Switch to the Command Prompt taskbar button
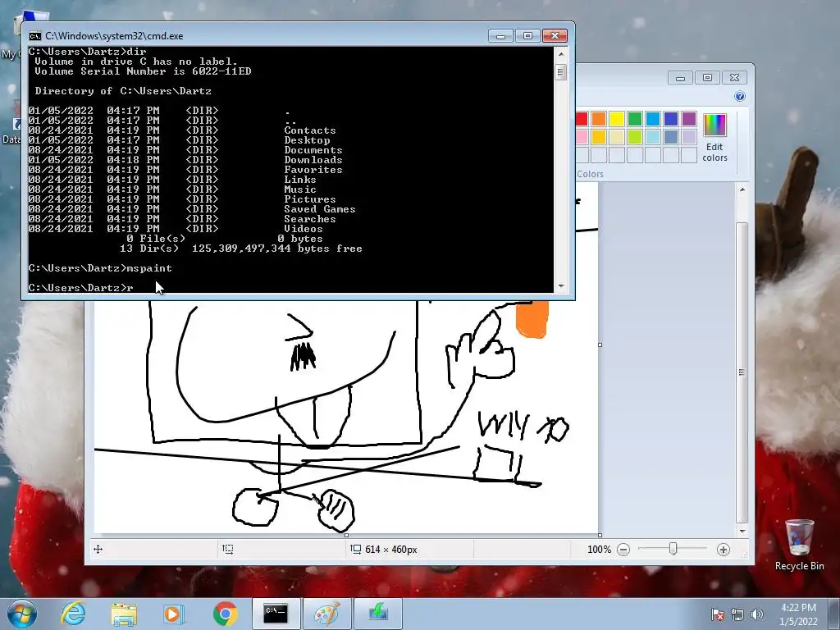This screenshot has height=630, width=840. (x=276, y=614)
